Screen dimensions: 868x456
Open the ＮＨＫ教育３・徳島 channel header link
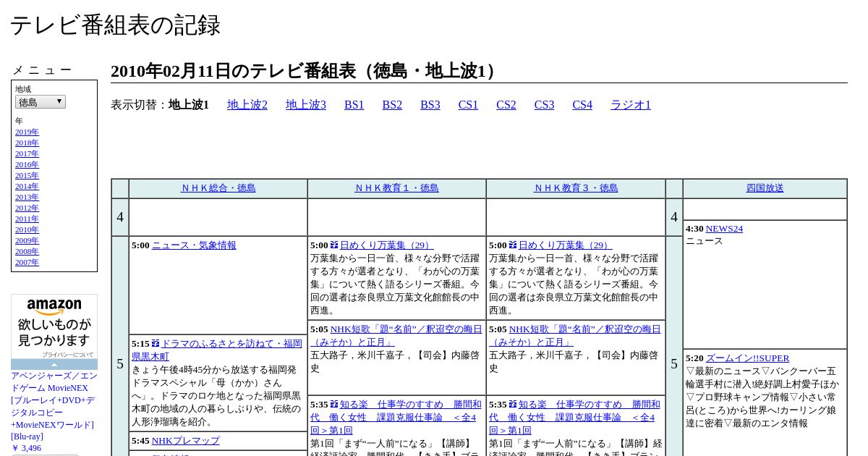(x=576, y=188)
